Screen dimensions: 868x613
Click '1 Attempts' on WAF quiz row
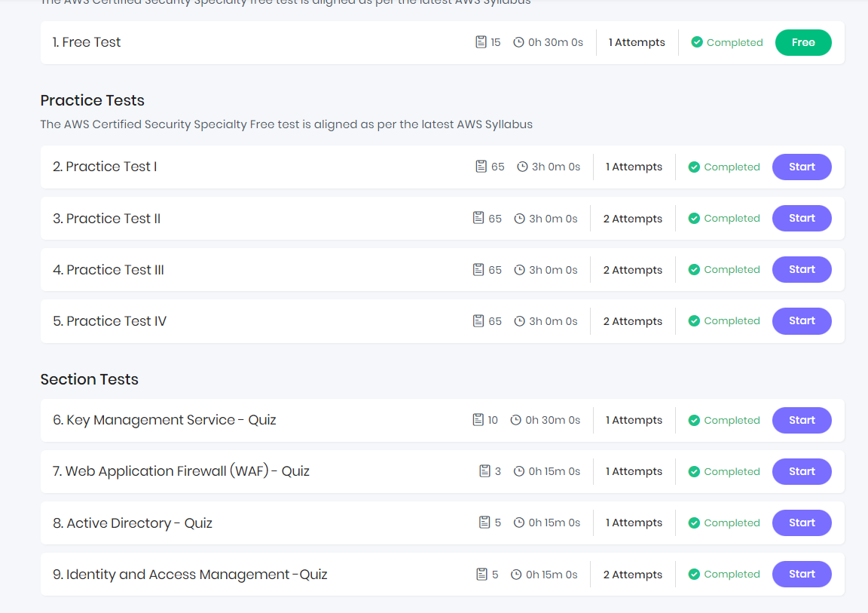[x=634, y=472]
